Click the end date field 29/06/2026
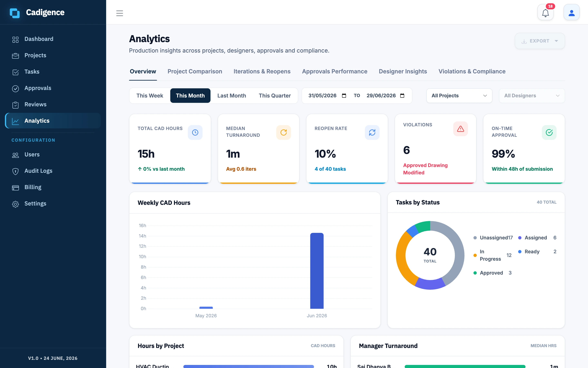 tap(385, 96)
